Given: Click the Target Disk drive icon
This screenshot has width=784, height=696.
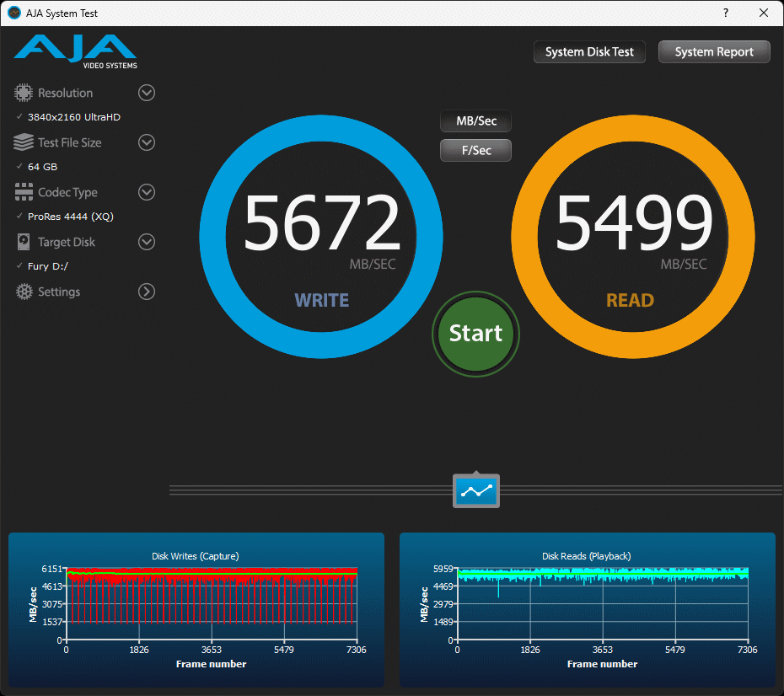Looking at the screenshot, I should point(24,242).
